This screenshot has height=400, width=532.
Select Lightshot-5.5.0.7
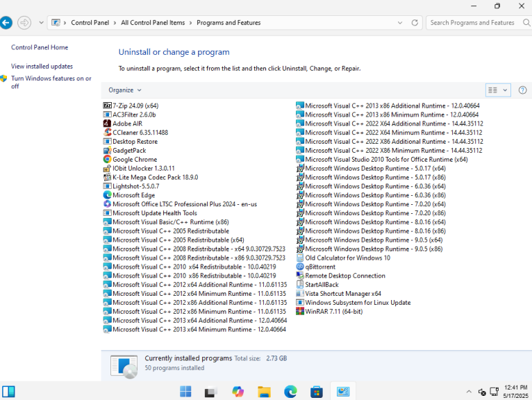coord(131,186)
